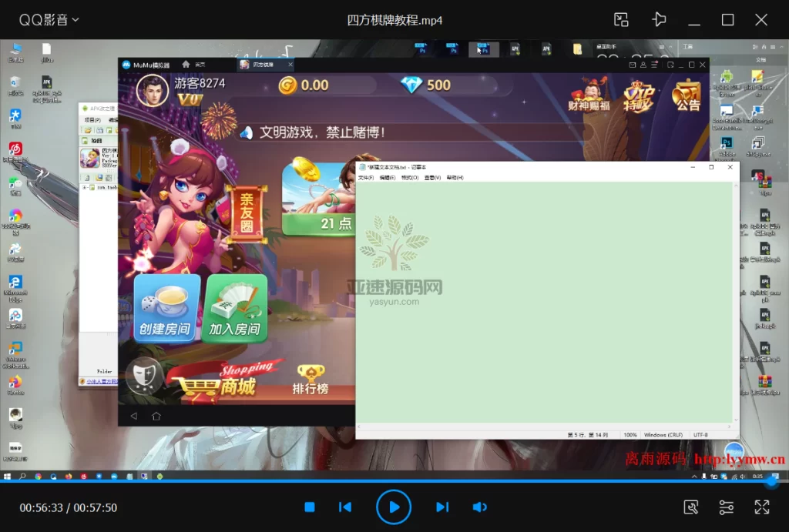Click inside the Notepad text area
The image size is (789, 532).
tap(544, 303)
